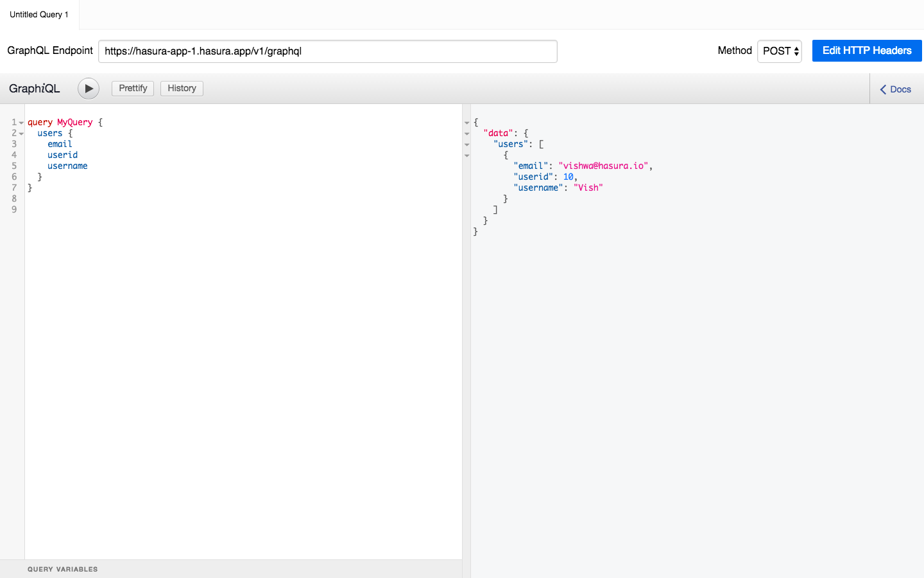Screen dimensions: 924x578
Task: Click Edit HTTP Headers button
Action: 867,51
